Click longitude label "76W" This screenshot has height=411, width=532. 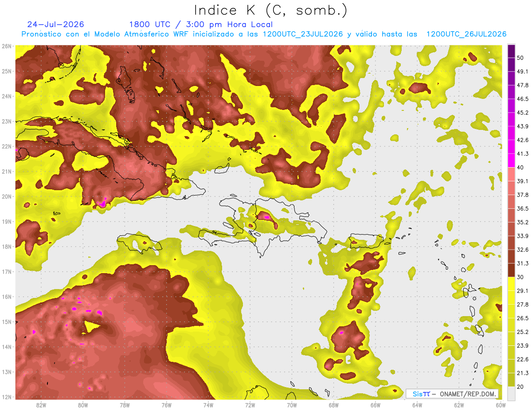[x=167, y=405]
